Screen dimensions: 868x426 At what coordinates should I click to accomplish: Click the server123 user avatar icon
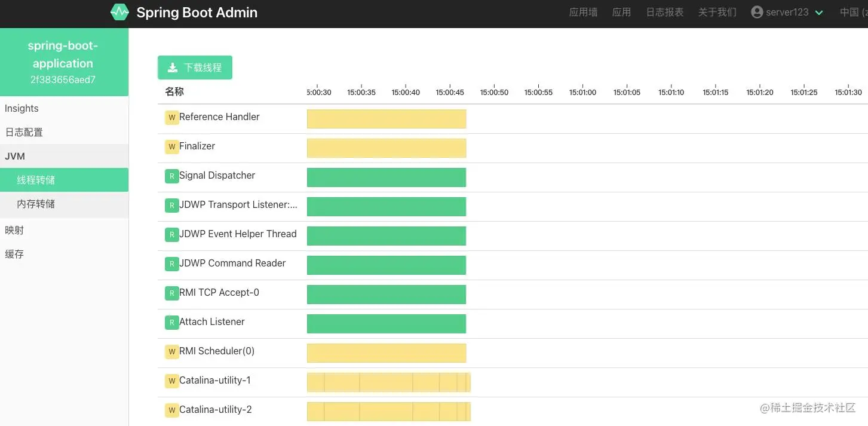(757, 12)
